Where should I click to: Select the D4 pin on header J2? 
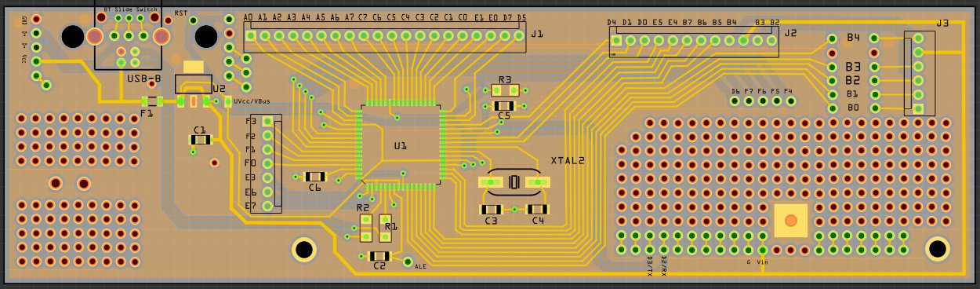[617, 40]
